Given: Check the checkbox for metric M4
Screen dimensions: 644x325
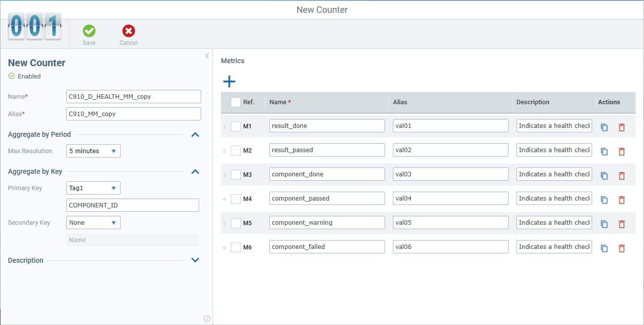Looking at the screenshot, I should click(236, 199).
